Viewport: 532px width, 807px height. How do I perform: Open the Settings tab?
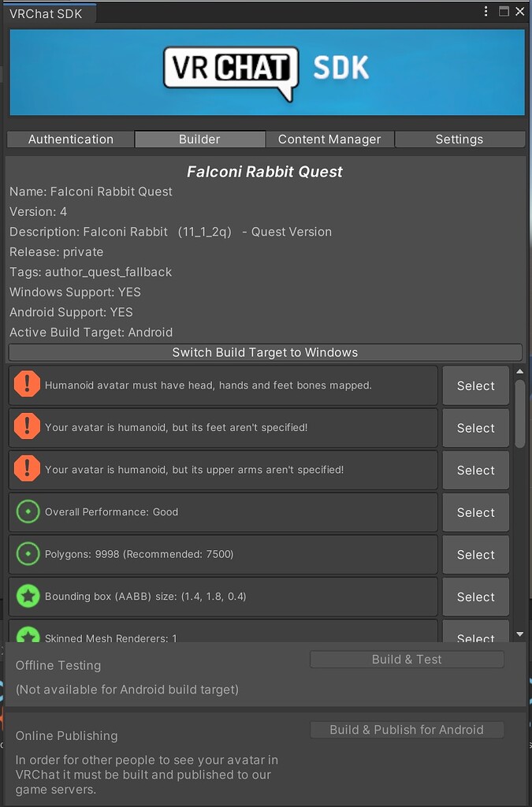pos(459,139)
